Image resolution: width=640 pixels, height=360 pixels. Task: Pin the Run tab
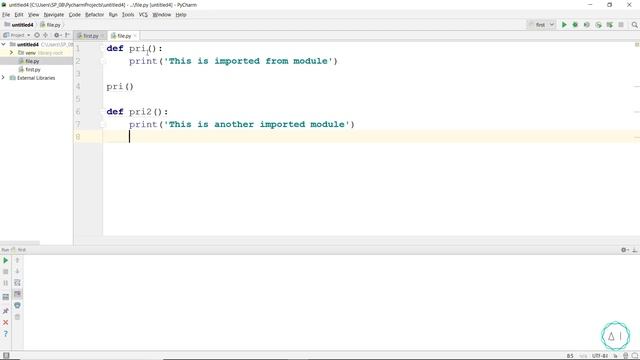click(6, 311)
